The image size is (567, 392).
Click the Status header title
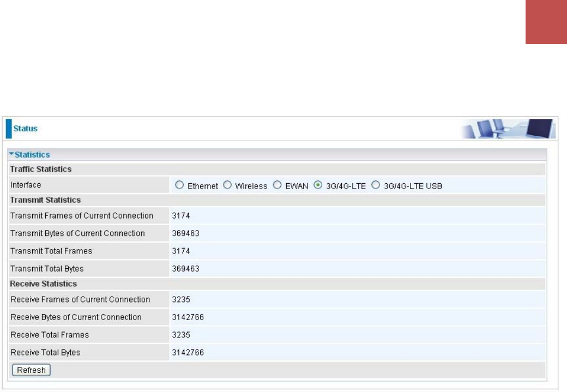coord(25,128)
